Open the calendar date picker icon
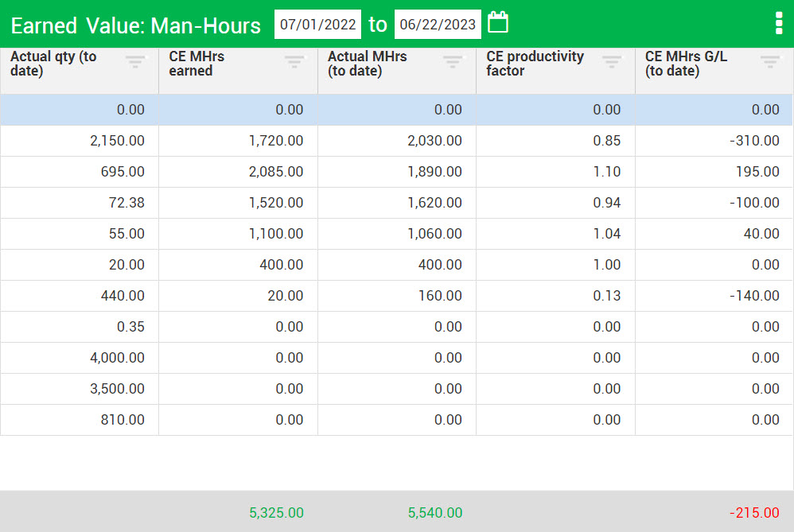Image resolution: width=794 pixels, height=532 pixels. [x=498, y=22]
